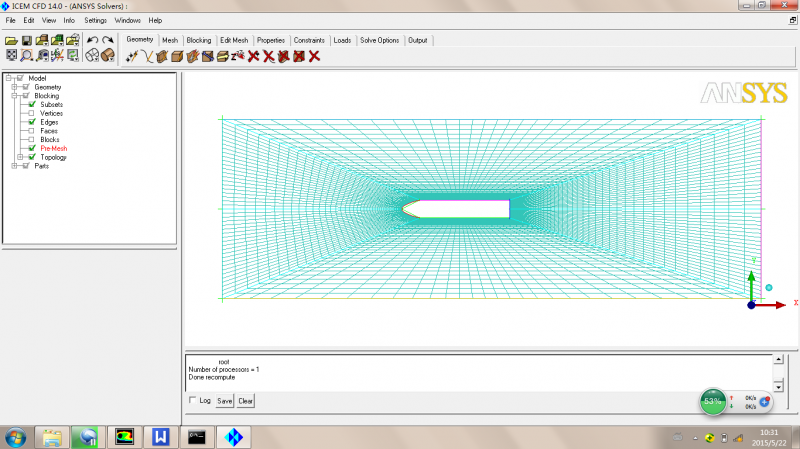
Task: Click the Zoom magnifier icon
Action: coord(27,56)
